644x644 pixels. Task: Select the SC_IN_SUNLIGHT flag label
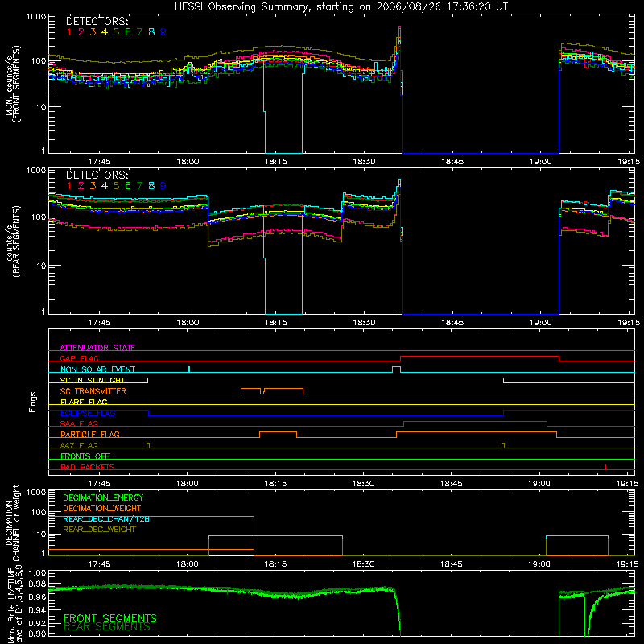[x=93, y=380]
